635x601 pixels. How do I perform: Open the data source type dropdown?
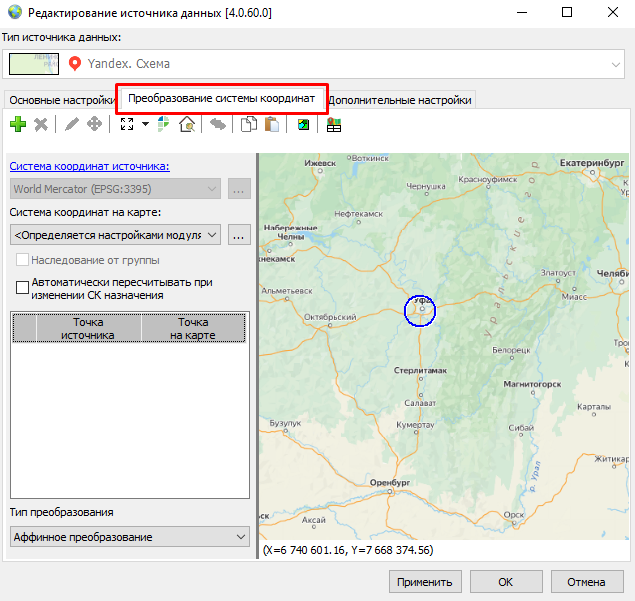616,64
